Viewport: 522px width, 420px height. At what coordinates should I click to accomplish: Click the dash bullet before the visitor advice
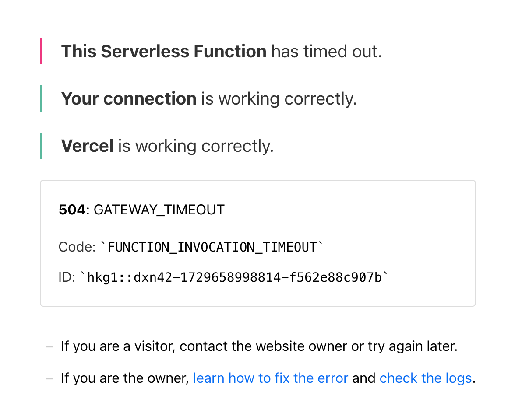click(x=49, y=347)
